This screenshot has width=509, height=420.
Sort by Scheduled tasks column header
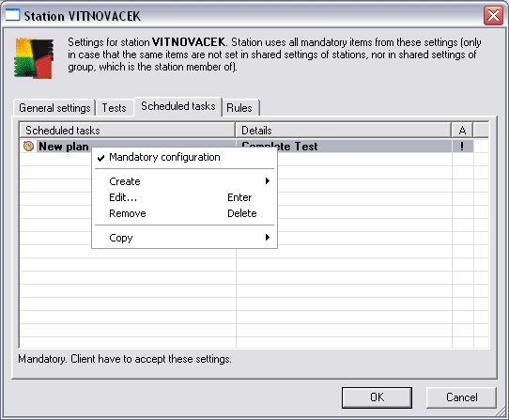(128, 131)
